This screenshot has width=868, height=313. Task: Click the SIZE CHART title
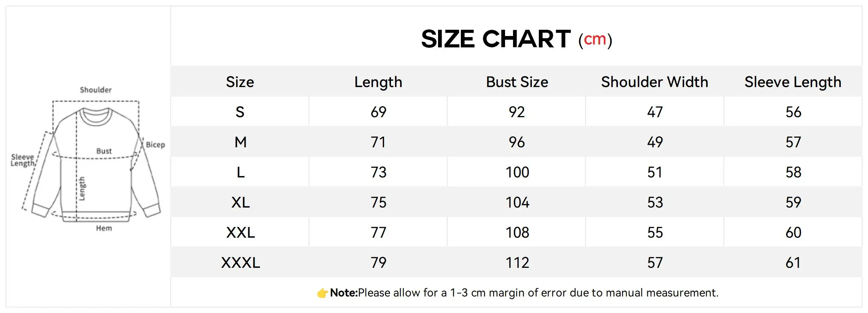click(x=495, y=39)
